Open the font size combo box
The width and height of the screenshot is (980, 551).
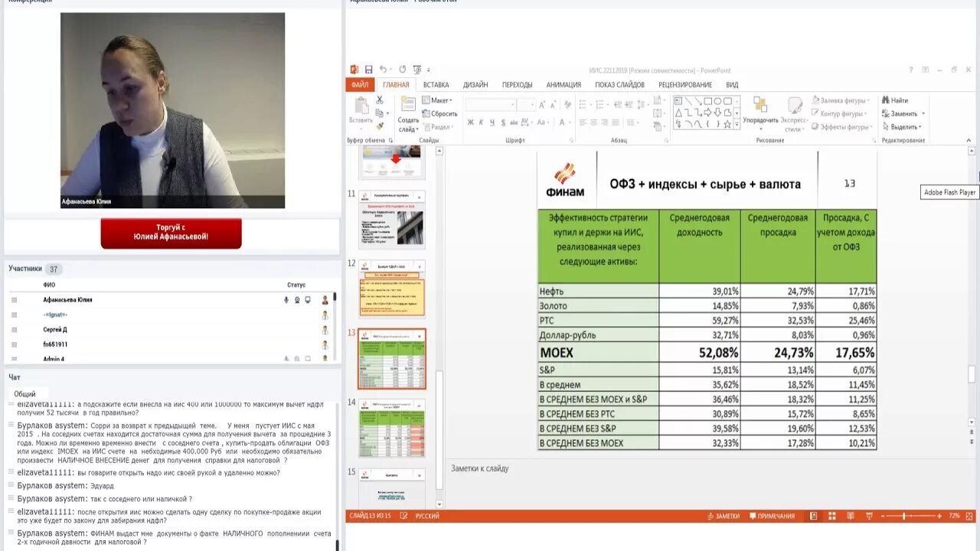[x=527, y=105]
